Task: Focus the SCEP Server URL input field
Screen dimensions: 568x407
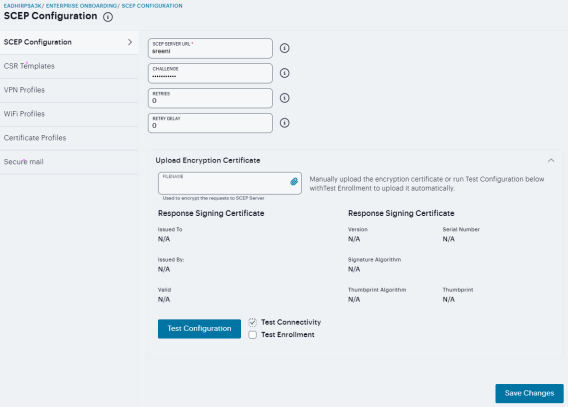Action: click(x=210, y=49)
